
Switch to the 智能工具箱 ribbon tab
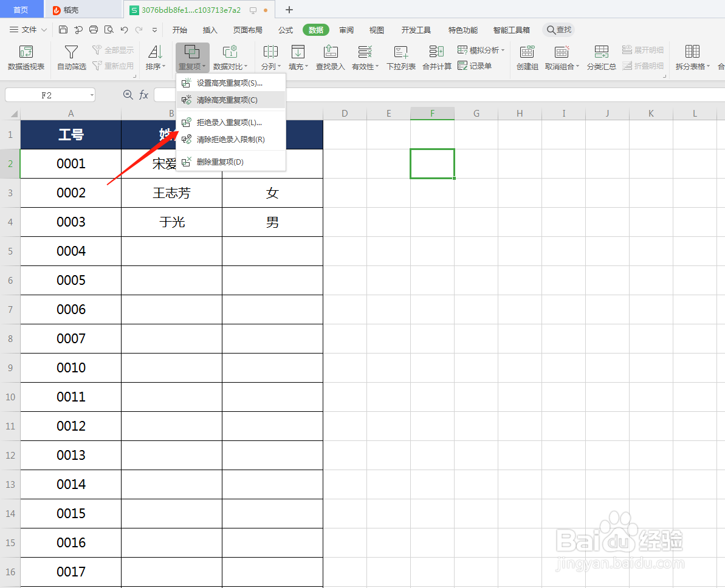point(511,30)
